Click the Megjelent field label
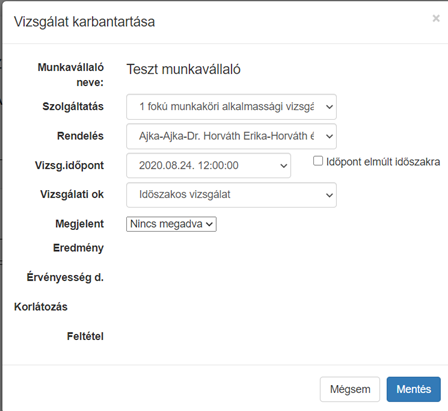Image resolution: width=448 pixels, height=411 pixels. [80, 224]
